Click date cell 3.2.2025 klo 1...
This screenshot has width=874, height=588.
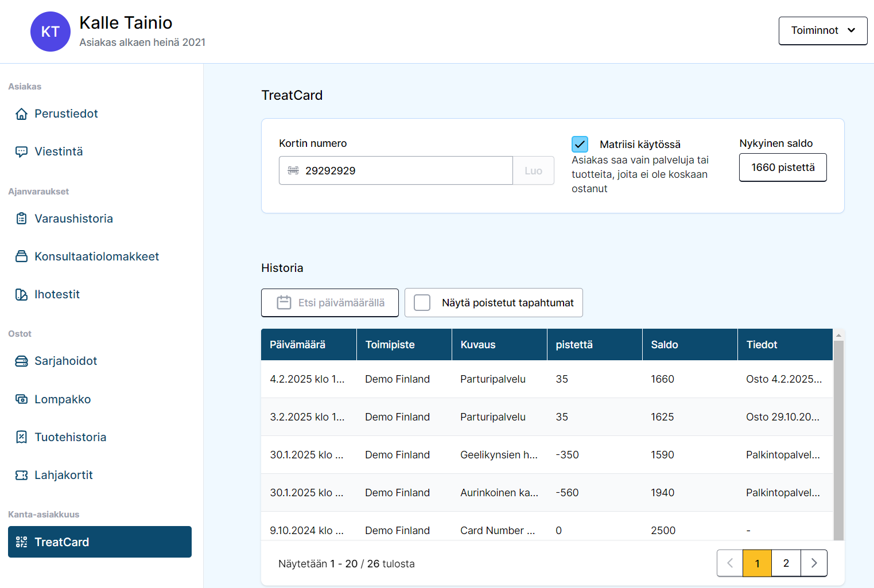point(308,417)
